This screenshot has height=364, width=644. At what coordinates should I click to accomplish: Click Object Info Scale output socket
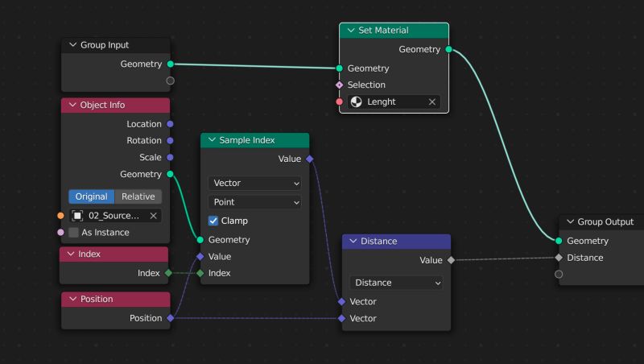click(x=170, y=157)
